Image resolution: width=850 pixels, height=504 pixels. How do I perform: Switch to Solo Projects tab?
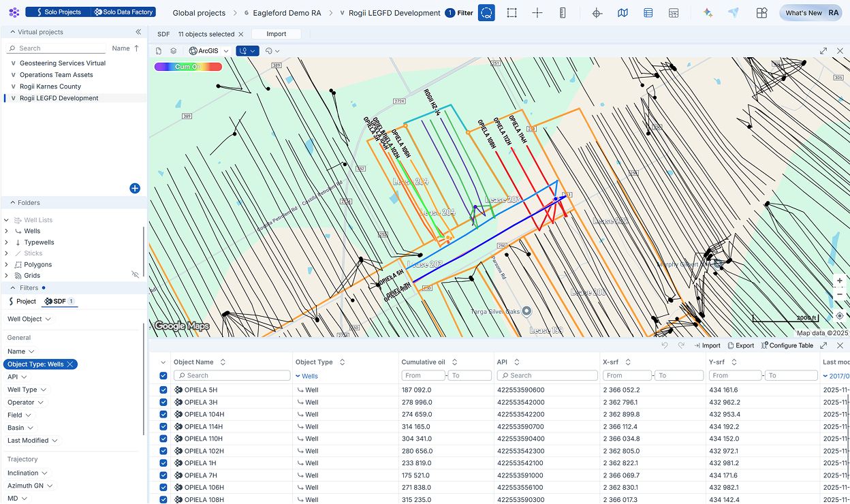(x=57, y=12)
